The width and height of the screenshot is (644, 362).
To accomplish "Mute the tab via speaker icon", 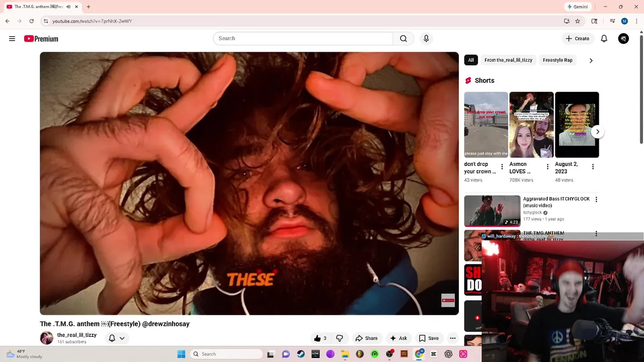I will tap(68, 7).
